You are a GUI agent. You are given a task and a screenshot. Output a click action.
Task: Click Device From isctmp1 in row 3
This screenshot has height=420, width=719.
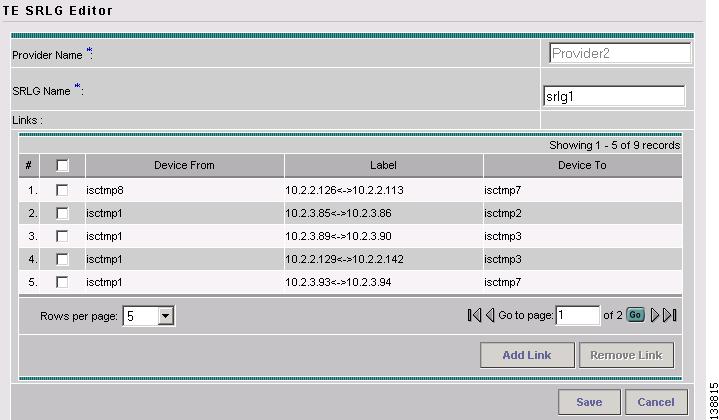coord(104,236)
